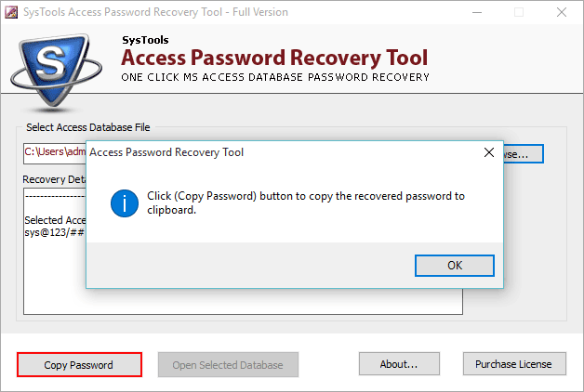Close the Access Password Recovery Tool dialog

[488, 151]
